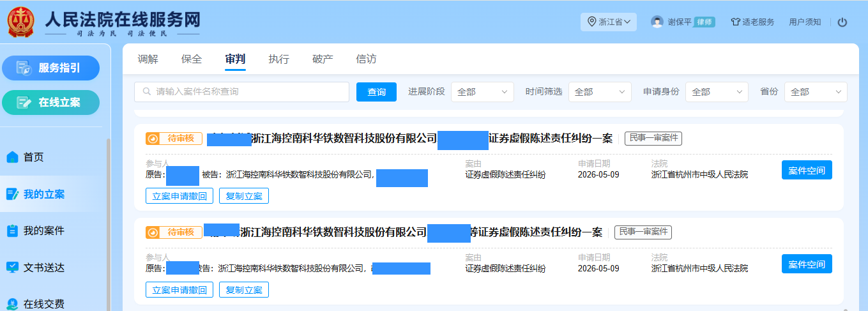Viewport: 868px width, 311px height.
Task: Open the 破产 tab
Action: pyautogui.click(x=323, y=59)
